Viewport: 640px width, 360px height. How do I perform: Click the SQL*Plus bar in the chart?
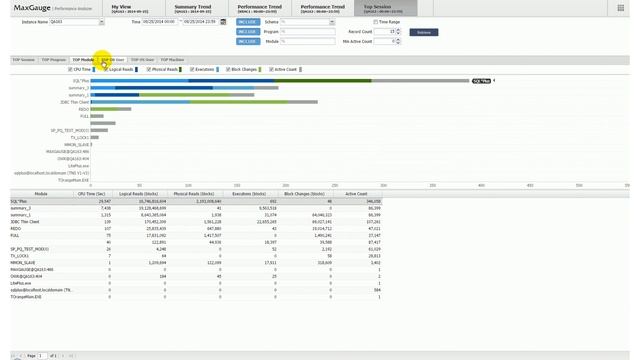click(280, 81)
